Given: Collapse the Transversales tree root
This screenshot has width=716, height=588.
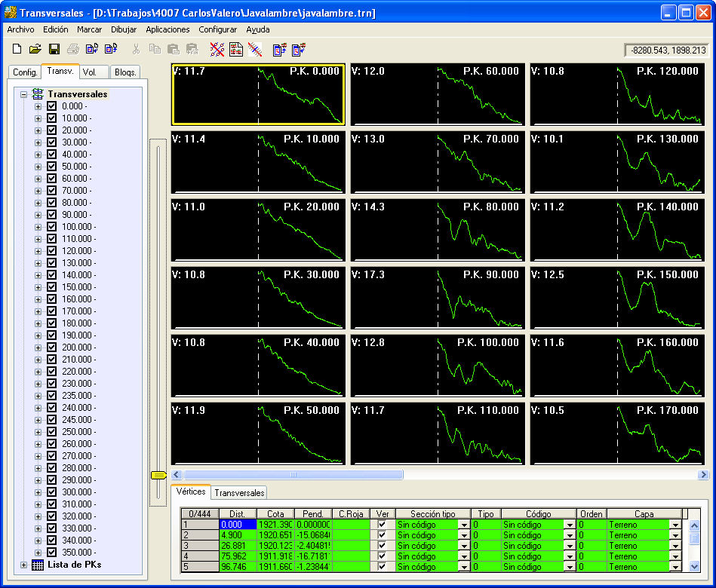Looking at the screenshot, I should coord(23,94).
